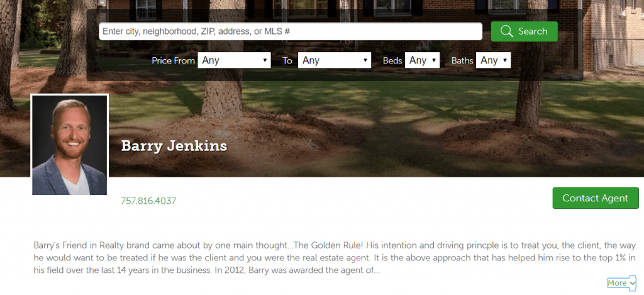Focus the city, neighborhood, ZIP search field

291,31
